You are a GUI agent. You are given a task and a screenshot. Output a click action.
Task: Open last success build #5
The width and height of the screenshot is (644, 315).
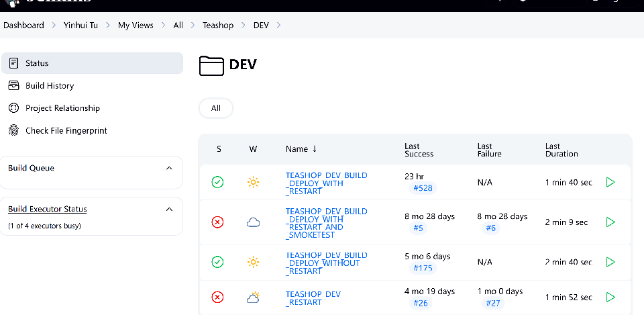tap(418, 228)
